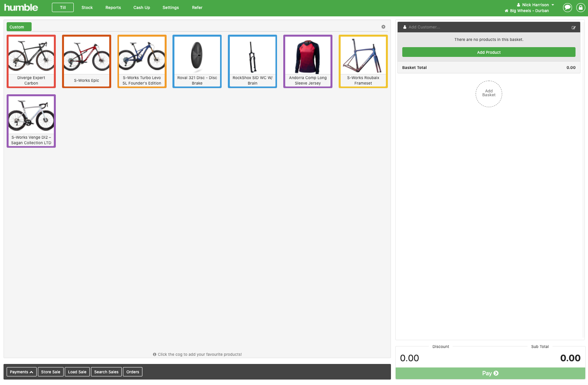Click the lock screen icon
This screenshot has height=385, width=588.
[x=581, y=7]
